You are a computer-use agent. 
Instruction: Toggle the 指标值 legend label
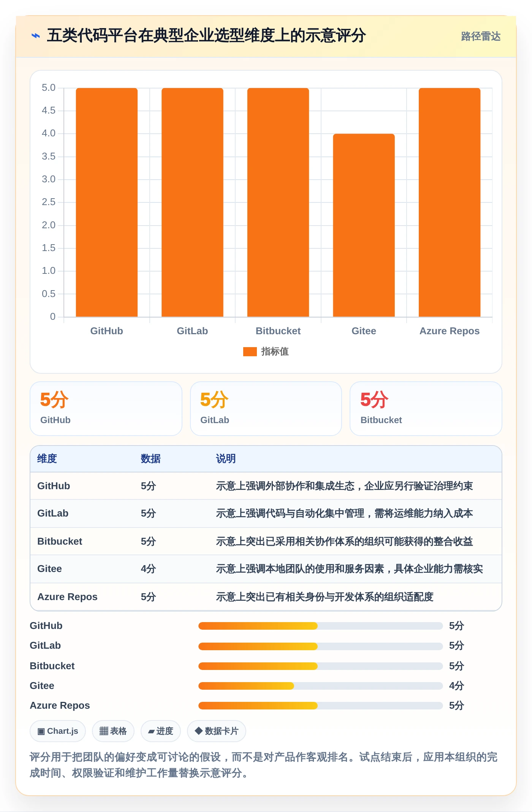(275, 352)
